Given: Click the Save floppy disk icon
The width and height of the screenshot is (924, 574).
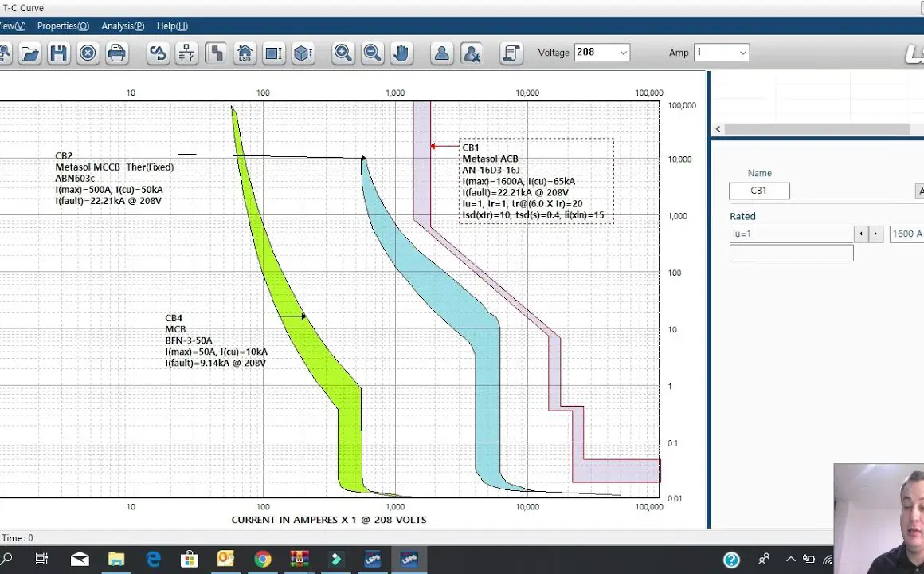Looking at the screenshot, I should pos(58,53).
